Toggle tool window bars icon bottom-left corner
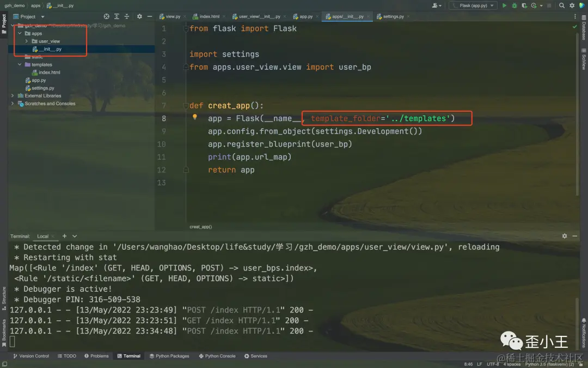Viewport: 588px width, 368px height. tap(5, 364)
